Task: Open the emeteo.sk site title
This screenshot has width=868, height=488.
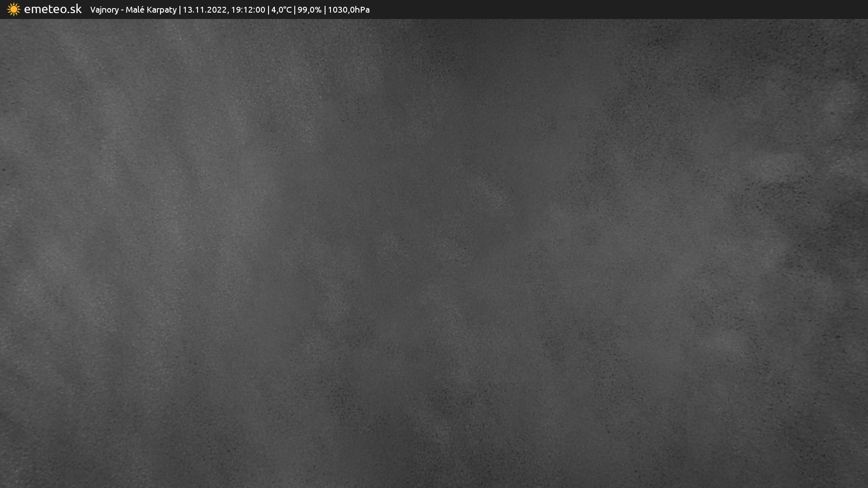Action: [52, 9]
